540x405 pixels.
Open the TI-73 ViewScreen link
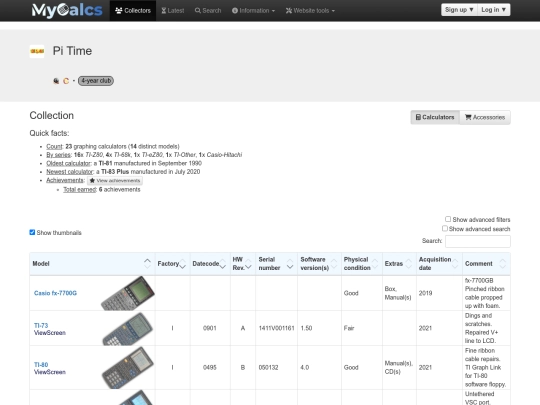tap(50, 329)
